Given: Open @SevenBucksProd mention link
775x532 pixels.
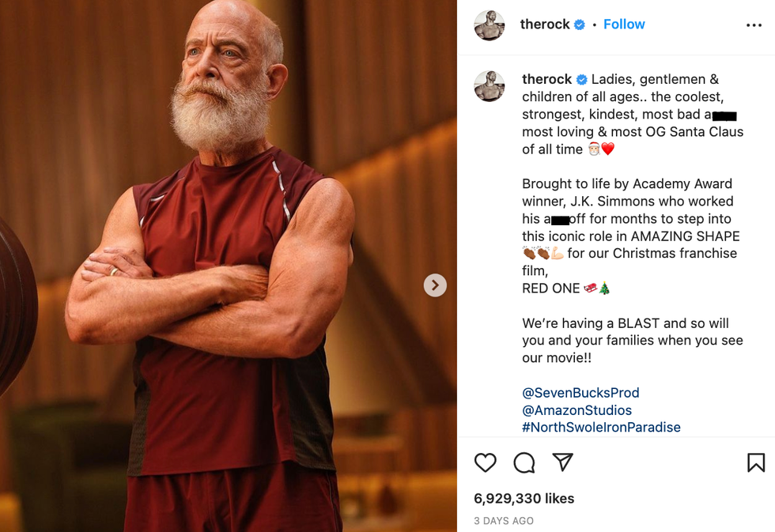Looking at the screenshot, I should click(580, 393).
